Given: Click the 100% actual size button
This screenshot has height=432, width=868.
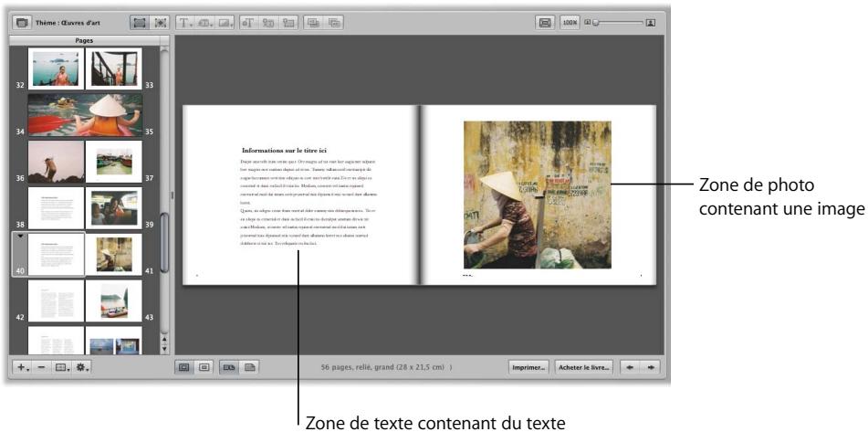Looking at the screenshot, I should pos(570,23).
